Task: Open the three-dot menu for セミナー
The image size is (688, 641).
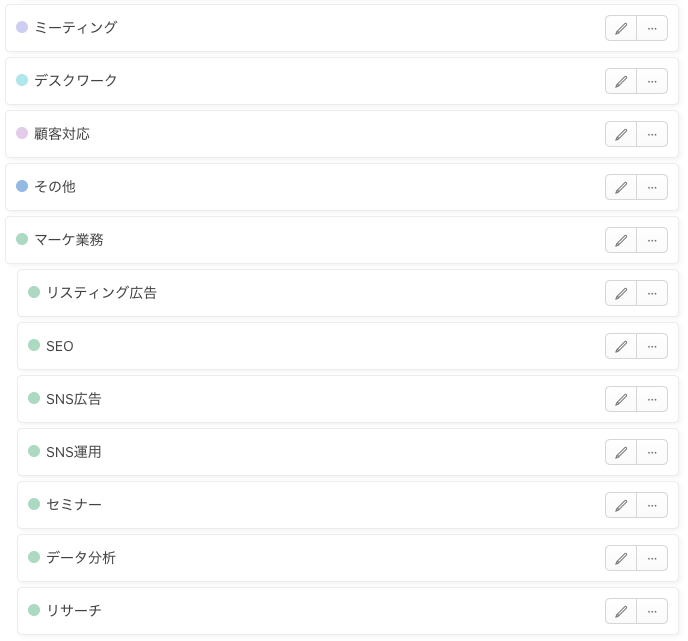Action: click(x=652, y=505)
